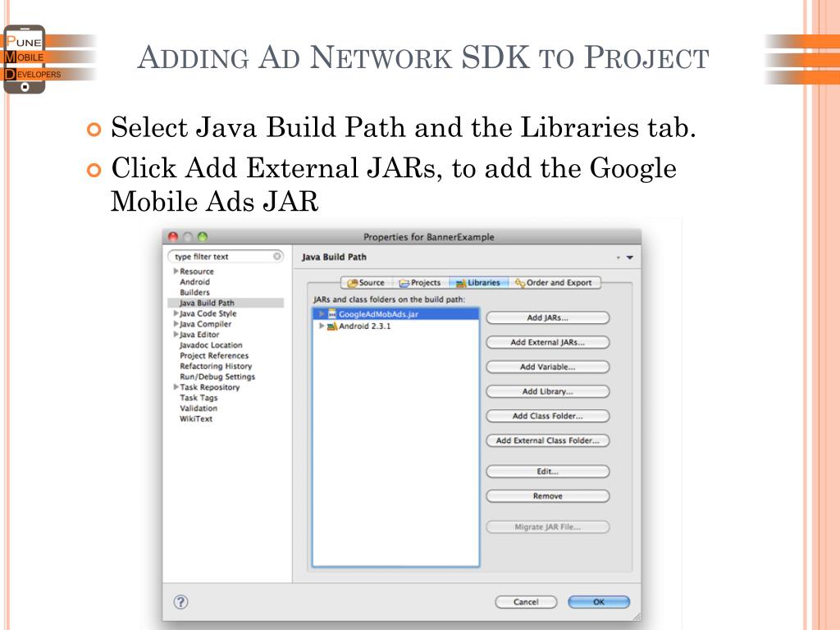Select Project References in the tree
This screenshot has width=840, height=630.
coord(214,356)
